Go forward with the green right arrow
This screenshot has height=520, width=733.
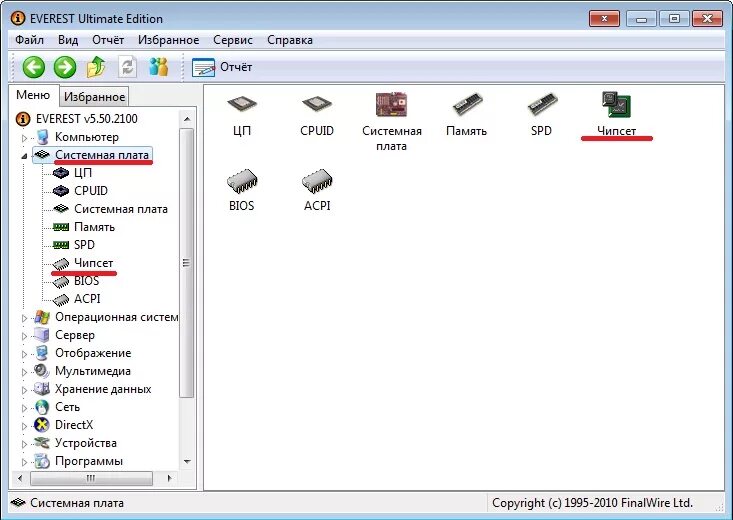[65, 67]
